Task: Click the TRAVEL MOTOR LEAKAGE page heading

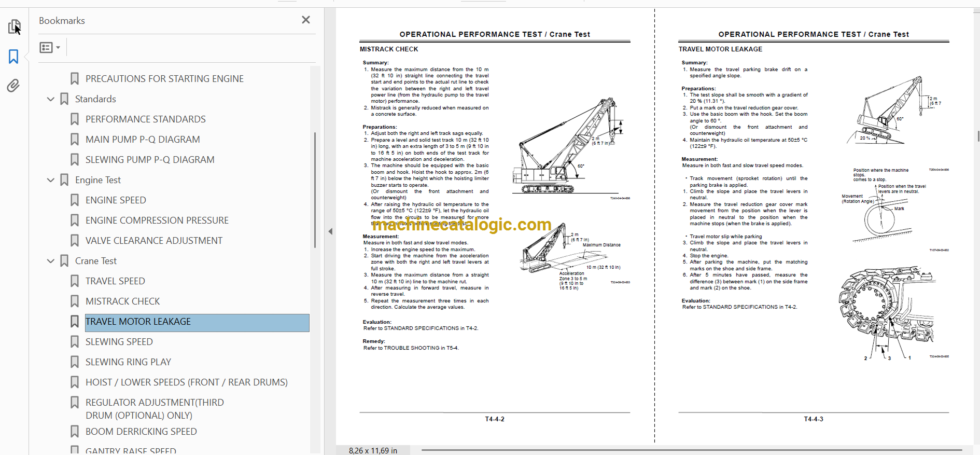Action: [720, 49]
